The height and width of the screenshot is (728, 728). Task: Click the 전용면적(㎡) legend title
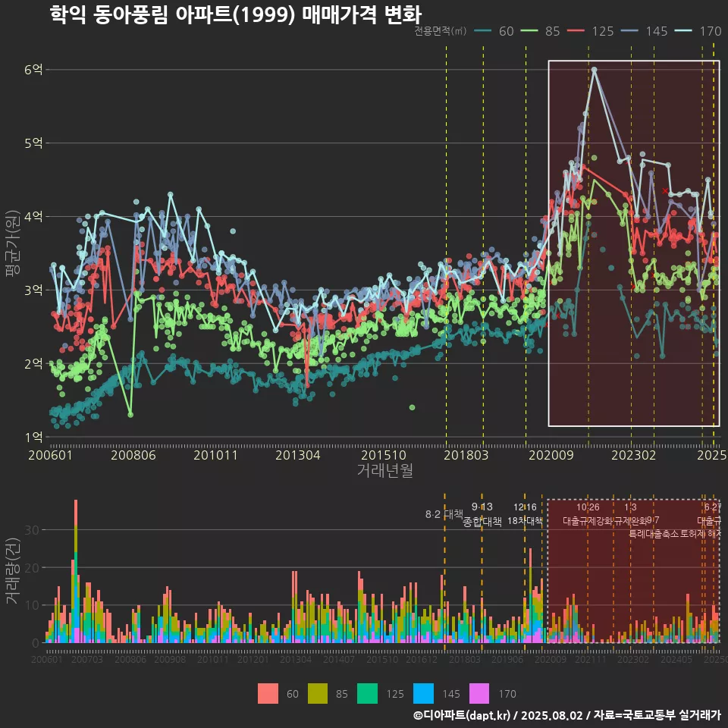(x=440, y=31)
